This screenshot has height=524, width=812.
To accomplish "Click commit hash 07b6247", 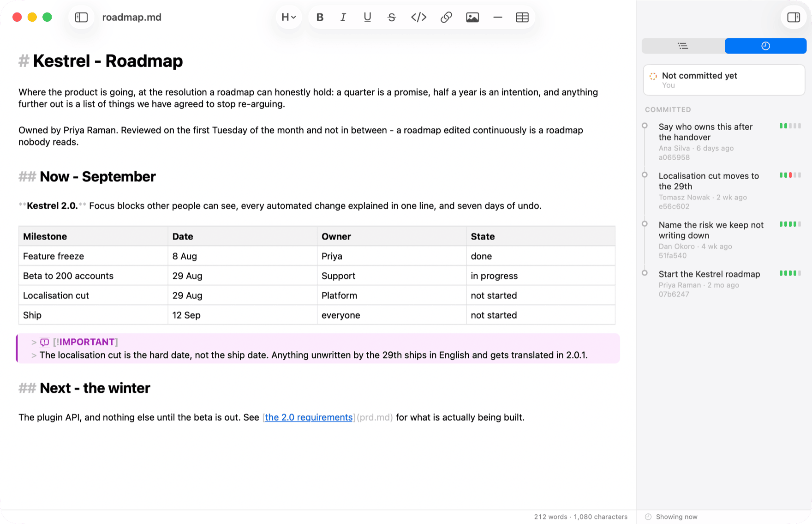I will pos(674,294).
